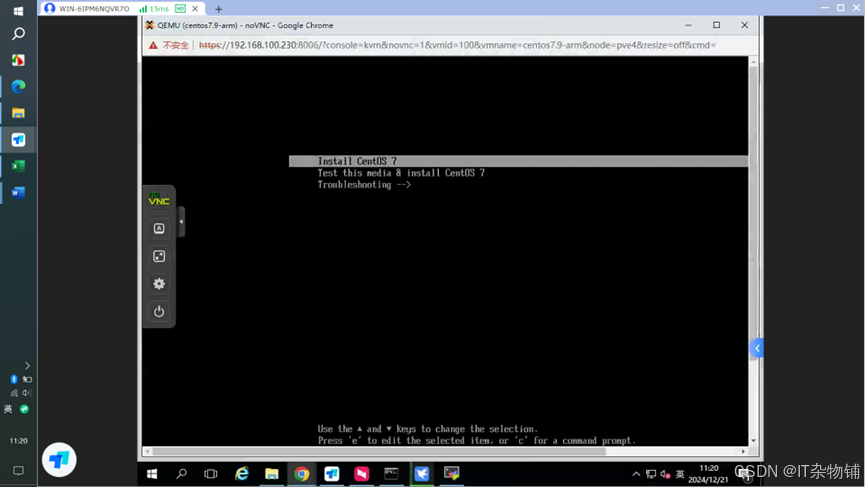Open noVNC extra keys panel
865x487 pixels.
point(159,228)
